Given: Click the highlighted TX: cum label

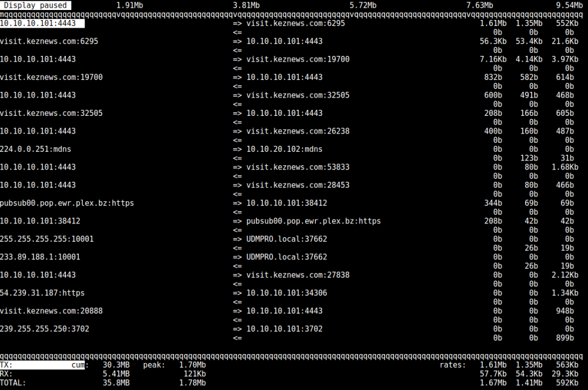Looking at the screenshot, I should (x=42, y=365).
